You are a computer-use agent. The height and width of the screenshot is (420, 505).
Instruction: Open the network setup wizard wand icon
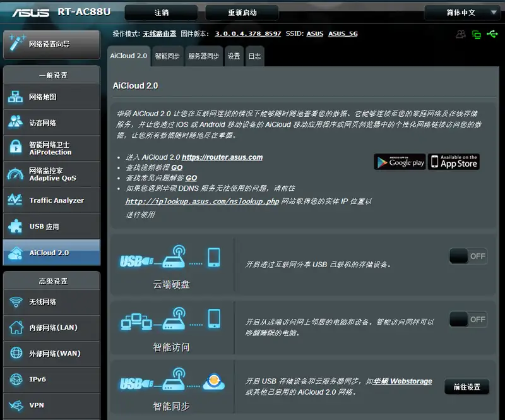point(17,43)
